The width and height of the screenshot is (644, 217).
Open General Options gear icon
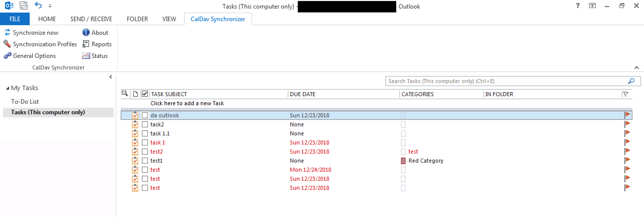[7, 56]
